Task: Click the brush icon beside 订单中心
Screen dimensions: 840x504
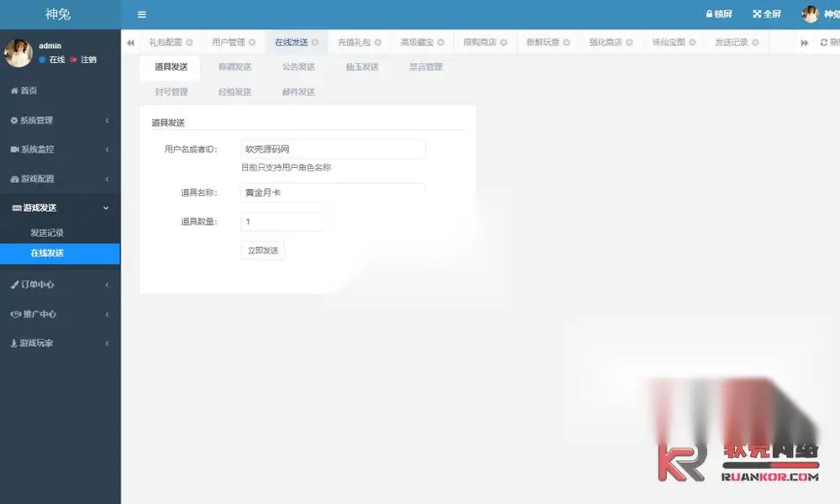Action: [14, 285]
